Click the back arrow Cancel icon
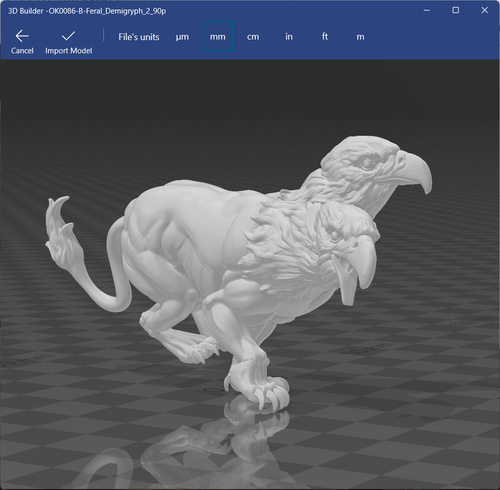 (22, 36)
